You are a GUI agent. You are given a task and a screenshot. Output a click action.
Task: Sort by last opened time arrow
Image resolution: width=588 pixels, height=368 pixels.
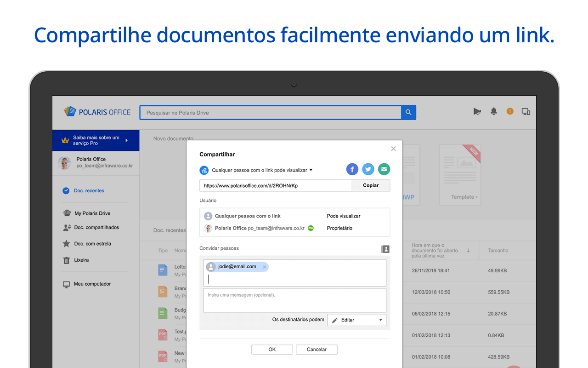click(x=468, y=251)
